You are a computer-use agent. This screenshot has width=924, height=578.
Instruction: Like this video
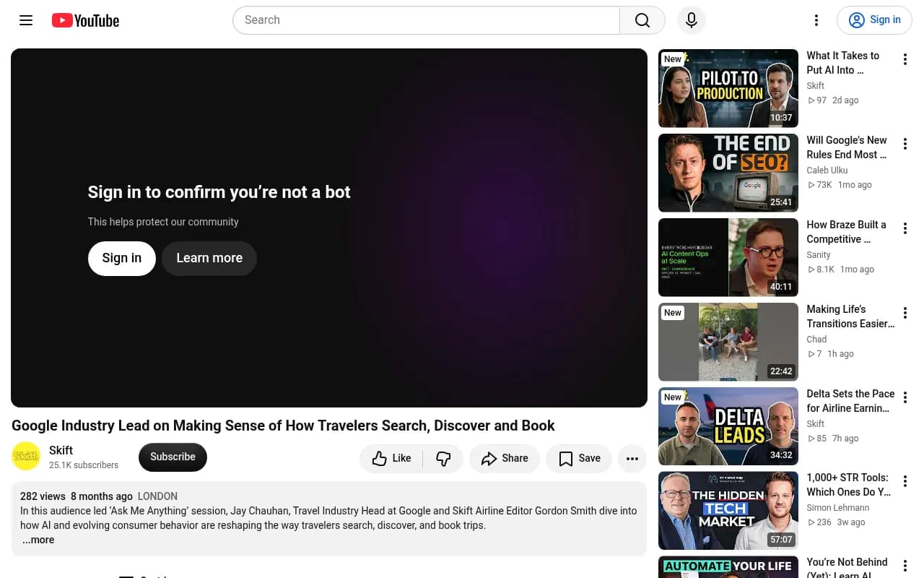392,458
